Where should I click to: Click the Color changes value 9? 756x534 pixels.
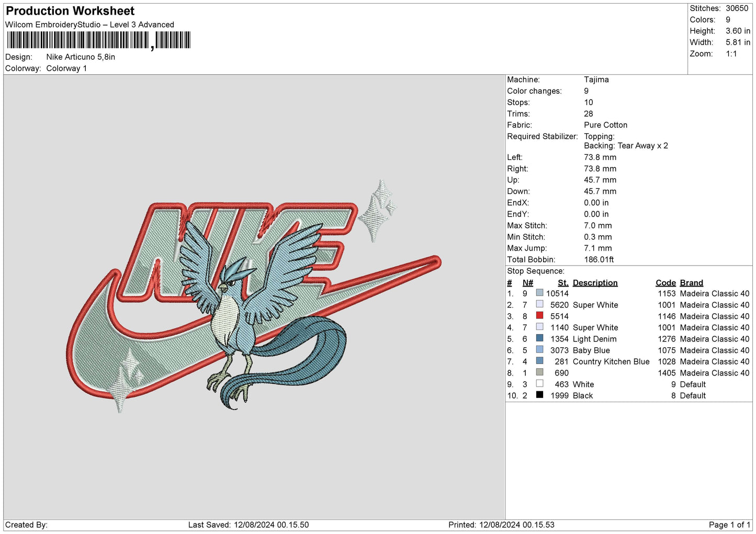click(x=586, y=91)
